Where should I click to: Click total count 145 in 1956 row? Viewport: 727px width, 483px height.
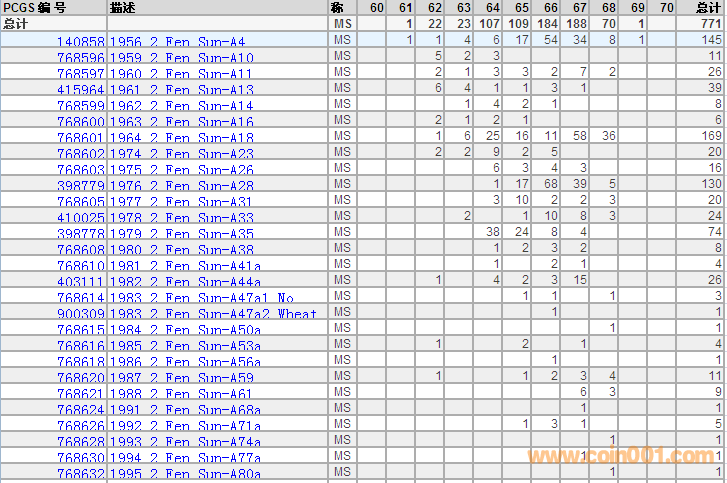click(710, 41)
